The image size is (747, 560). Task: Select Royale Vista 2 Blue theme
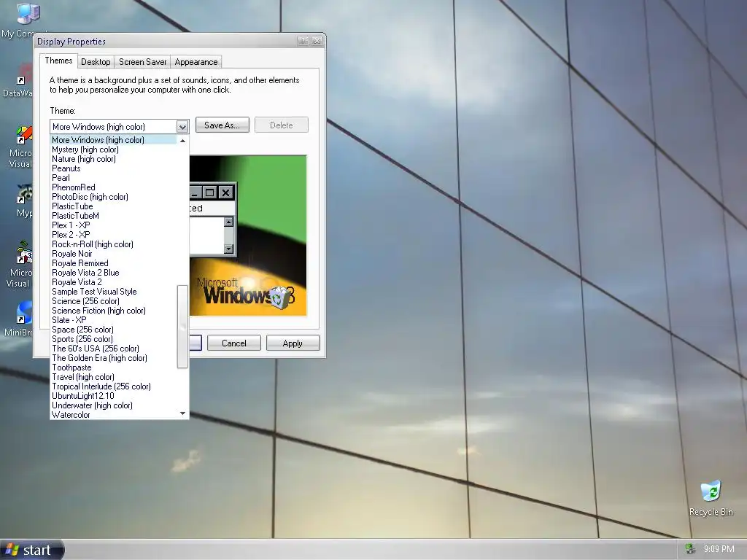[x=113, y=273]
